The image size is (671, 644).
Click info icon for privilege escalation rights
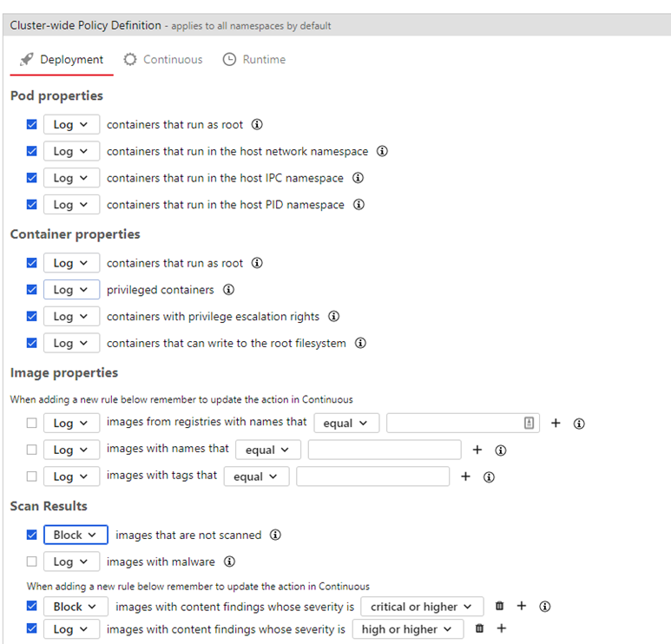(333, 317)
